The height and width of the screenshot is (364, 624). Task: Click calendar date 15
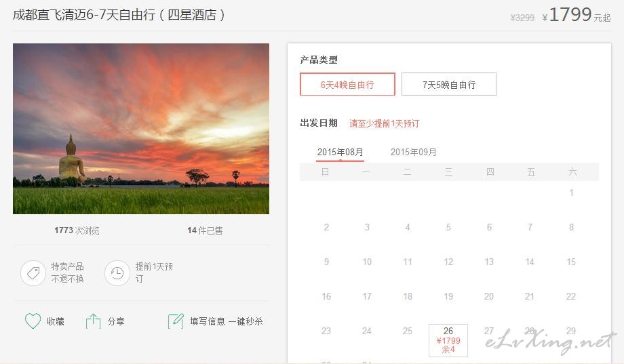[571, 262]
